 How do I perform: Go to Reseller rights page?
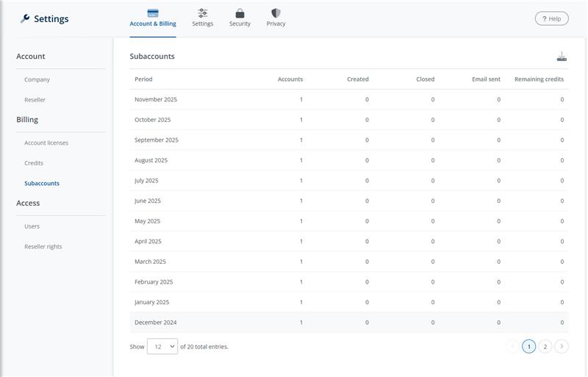coord(43,247)
